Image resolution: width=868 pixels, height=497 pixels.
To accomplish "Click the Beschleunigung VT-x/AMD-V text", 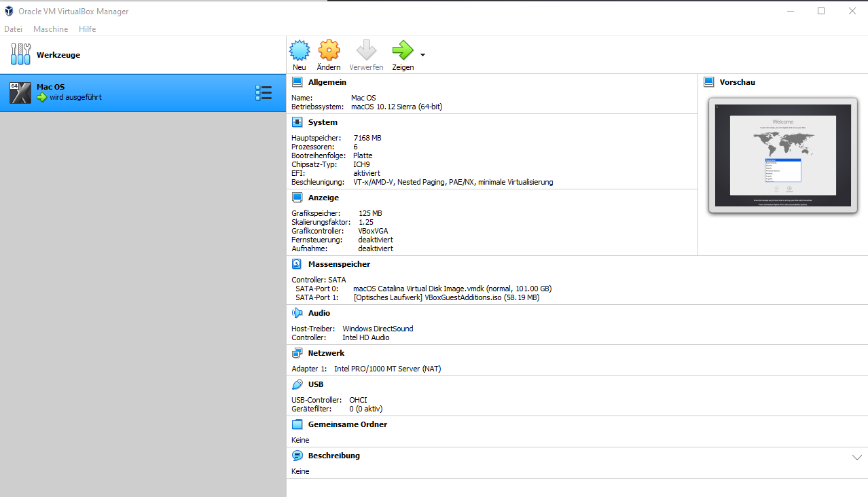I will [x=453, y=182].
